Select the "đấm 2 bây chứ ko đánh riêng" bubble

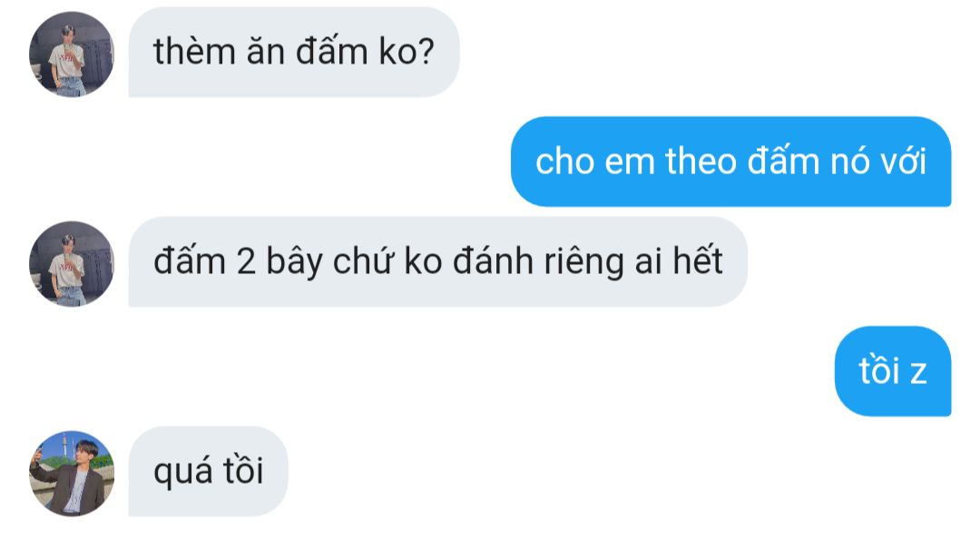coord(437,261)
